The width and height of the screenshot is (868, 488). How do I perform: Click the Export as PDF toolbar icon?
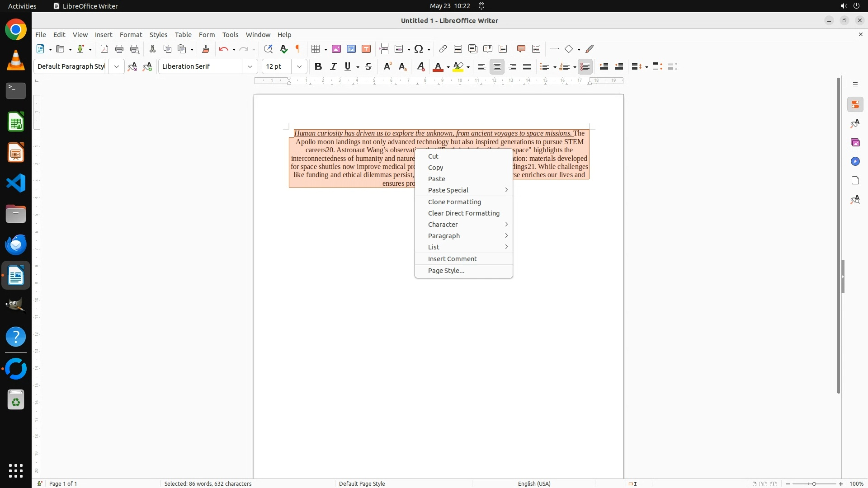point(104,49)
